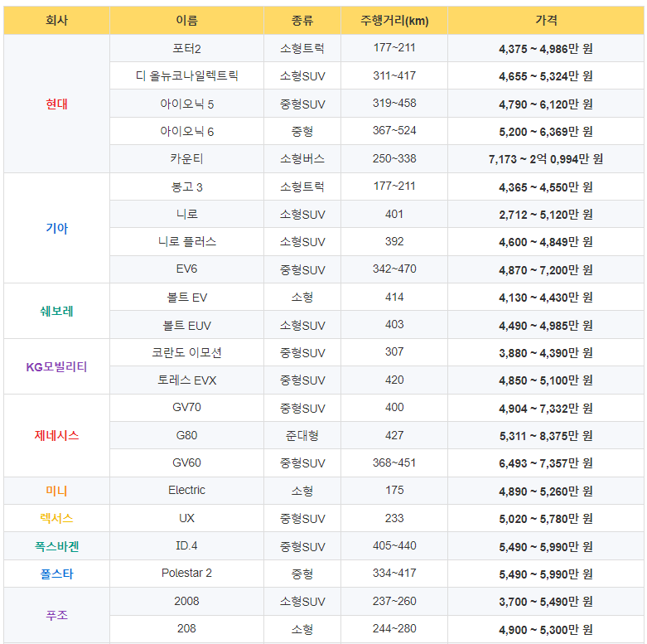Click the price 3,880 ~ 4,390만 원
647x644 pixels.
pos(546,353)
